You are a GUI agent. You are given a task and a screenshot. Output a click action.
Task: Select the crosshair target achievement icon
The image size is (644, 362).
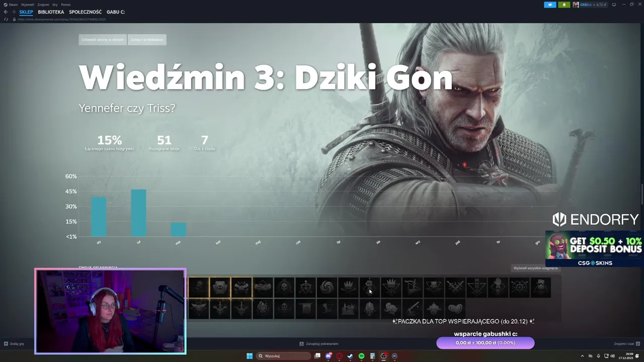pos(519,288)
